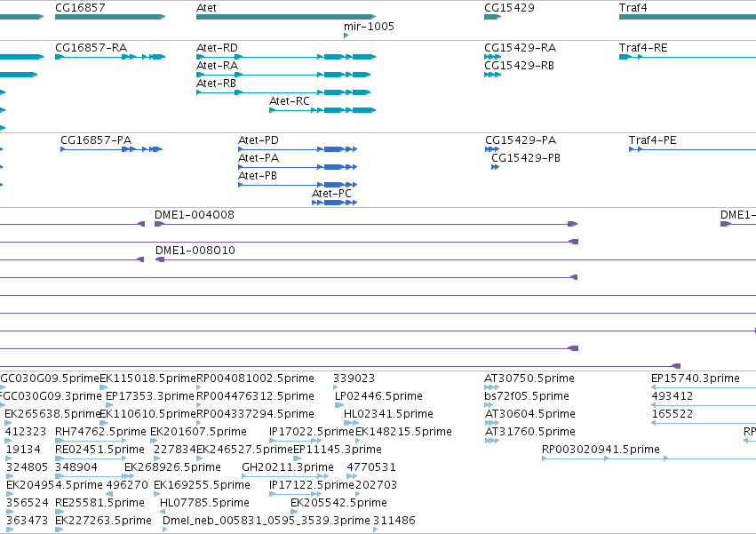Select the Traf4-PE protein label
This screenshot has width=756, height=534.
pyautogui.click(x=652, y=139)
